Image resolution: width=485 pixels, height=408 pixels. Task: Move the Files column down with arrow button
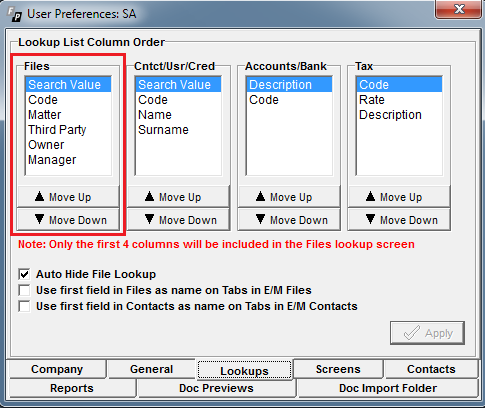(68, 220)
